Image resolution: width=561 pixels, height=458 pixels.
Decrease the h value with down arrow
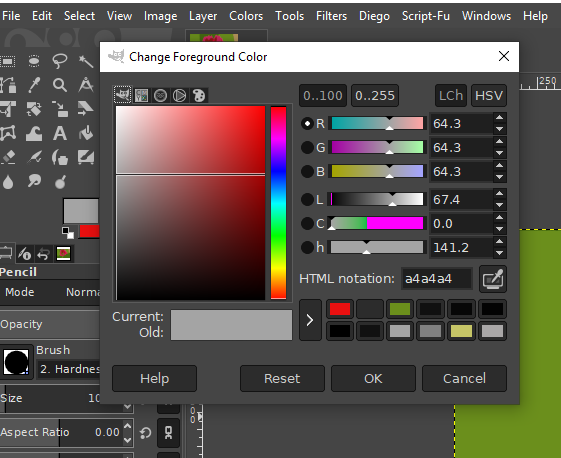(x=499, y=253)
